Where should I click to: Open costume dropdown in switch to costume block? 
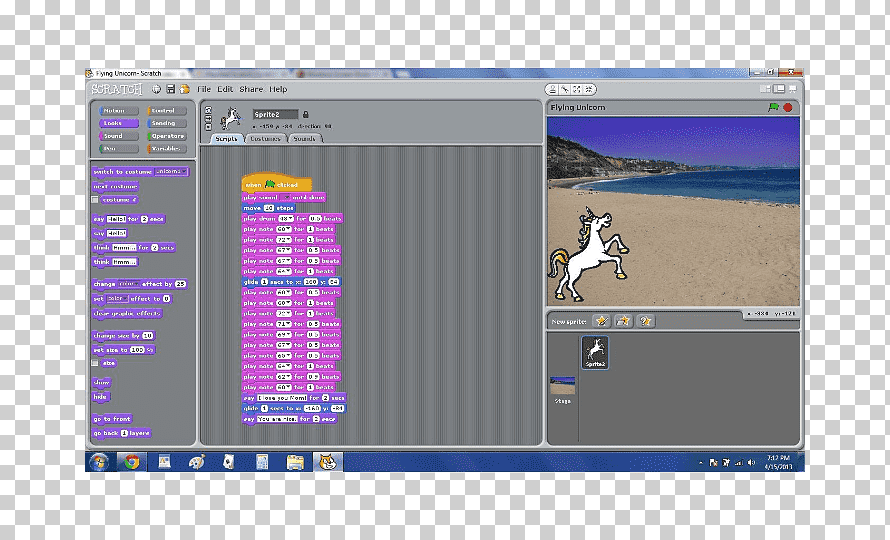pos(170,171)
